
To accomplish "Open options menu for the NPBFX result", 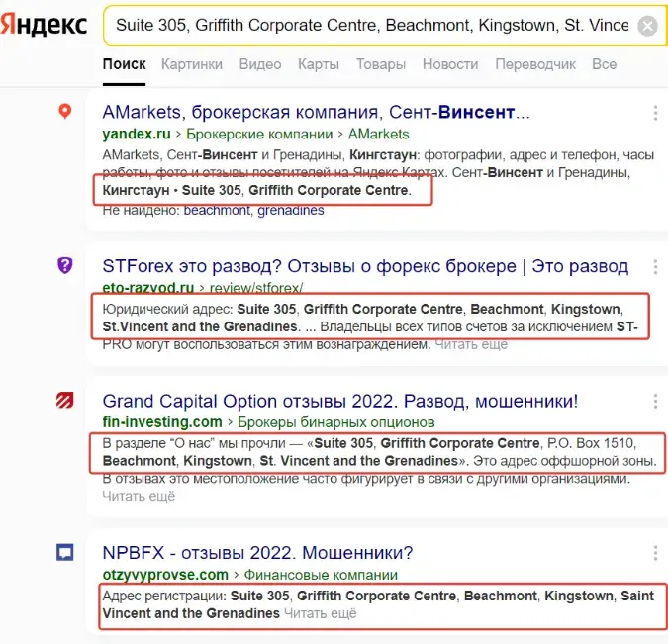I will point(655,553).
